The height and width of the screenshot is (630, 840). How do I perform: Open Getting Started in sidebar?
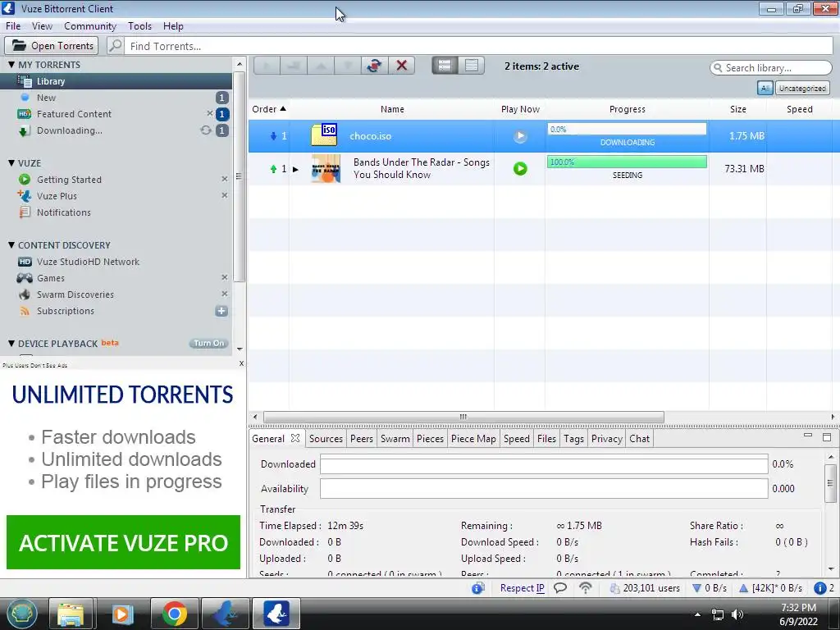116,180
